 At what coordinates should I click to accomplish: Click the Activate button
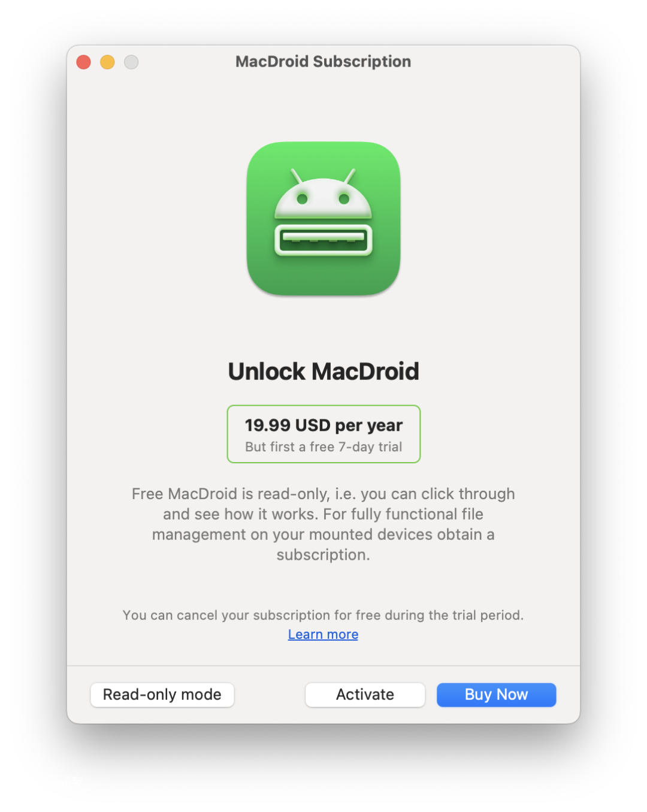(365, 695)
